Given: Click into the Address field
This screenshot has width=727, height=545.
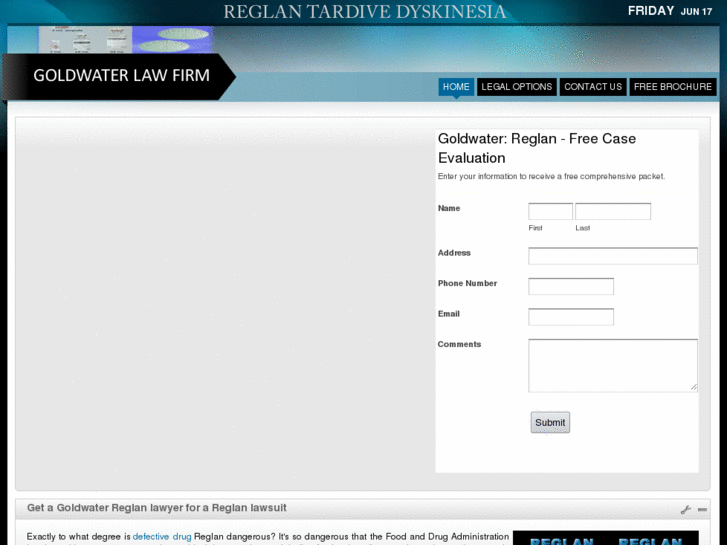Looking at the screenshot, I should tap(612, 256).
